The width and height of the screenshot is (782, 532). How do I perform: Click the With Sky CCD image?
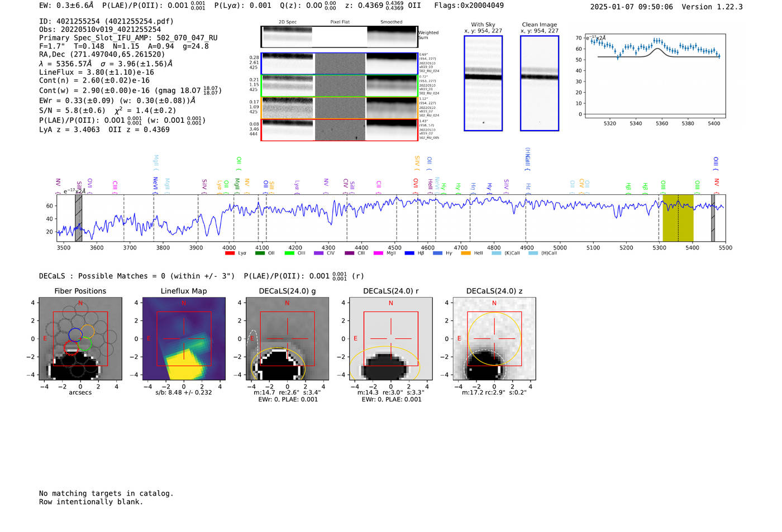click(x=483, y=83)
